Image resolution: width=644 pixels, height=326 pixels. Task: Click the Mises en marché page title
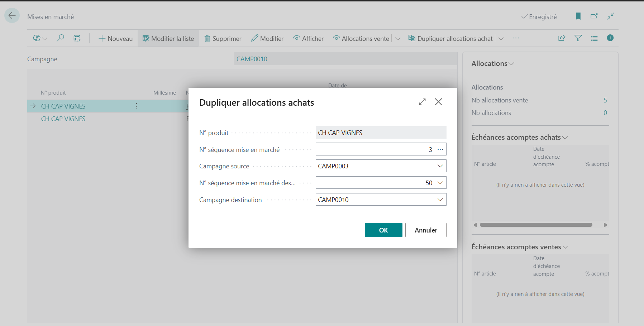point(51,16)
